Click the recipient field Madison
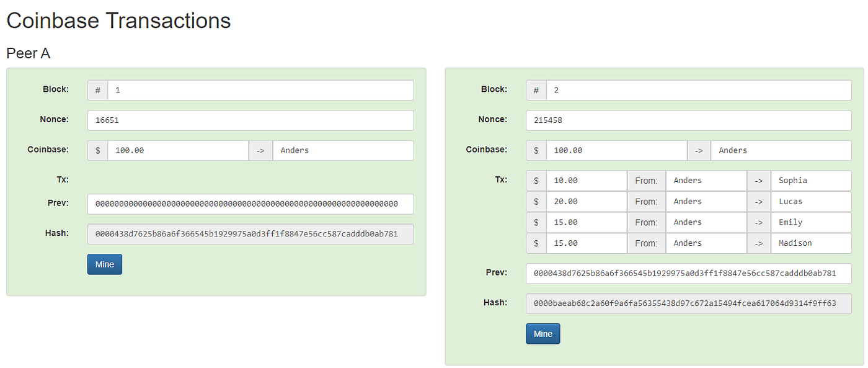Image resolution: width=868 pixels, height=368 pixels. pos(812,243)
